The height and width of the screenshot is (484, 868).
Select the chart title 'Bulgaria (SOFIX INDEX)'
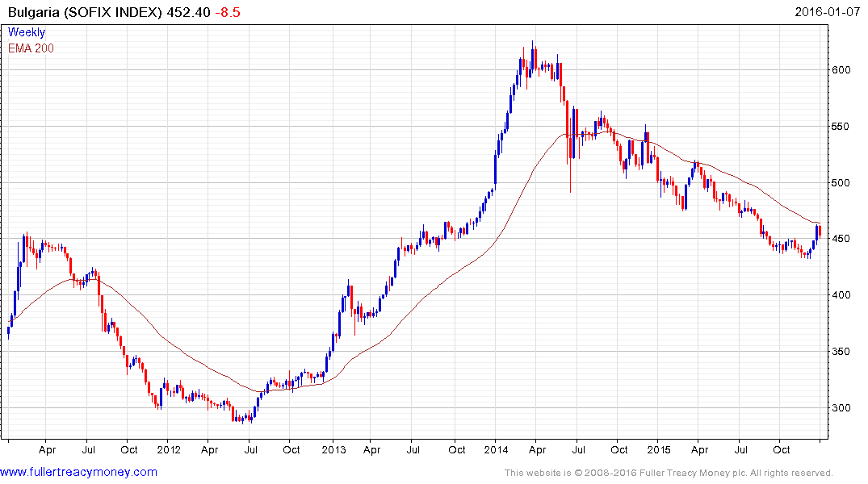[86, 12]
